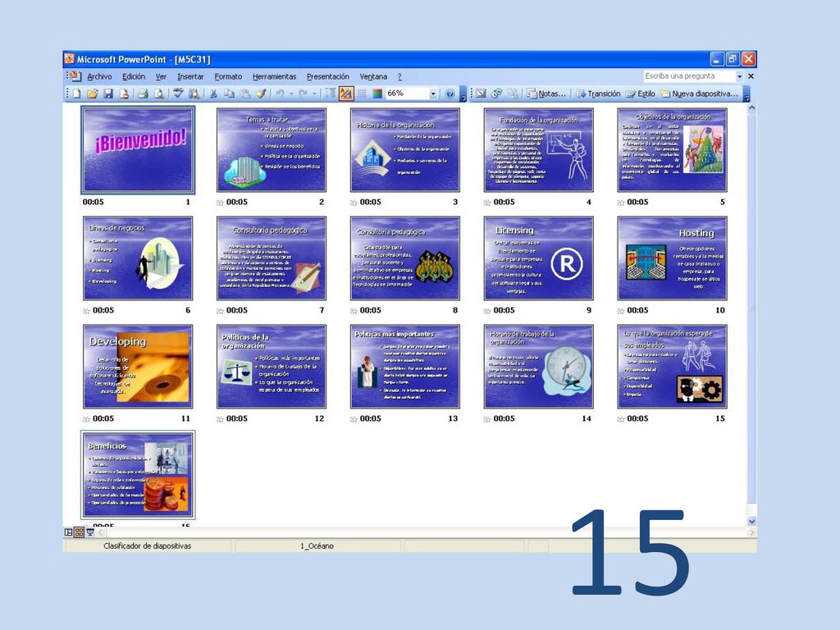Click the Research icon

[194, 94]
